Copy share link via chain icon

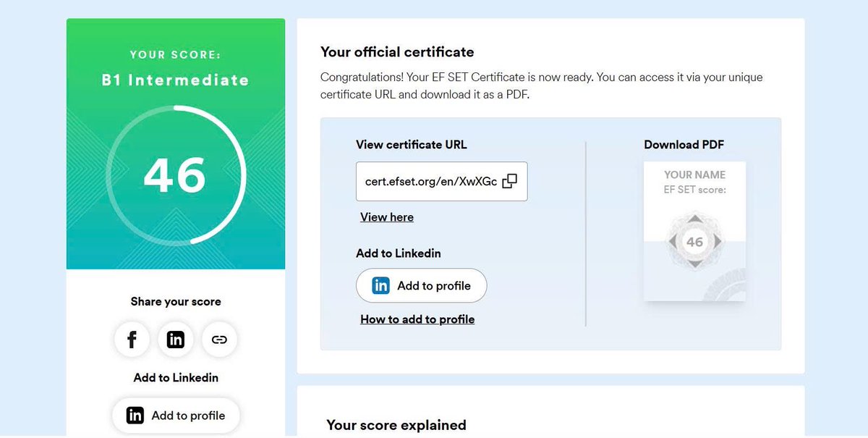219,340
